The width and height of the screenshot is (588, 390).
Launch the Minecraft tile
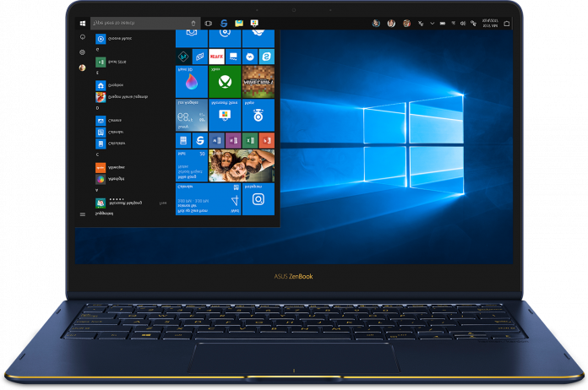(259, 82)
